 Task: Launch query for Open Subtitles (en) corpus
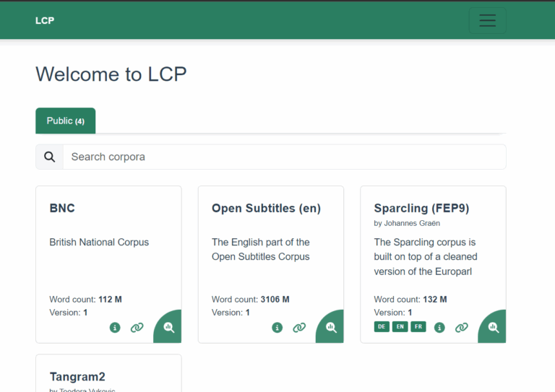[330, 327]
